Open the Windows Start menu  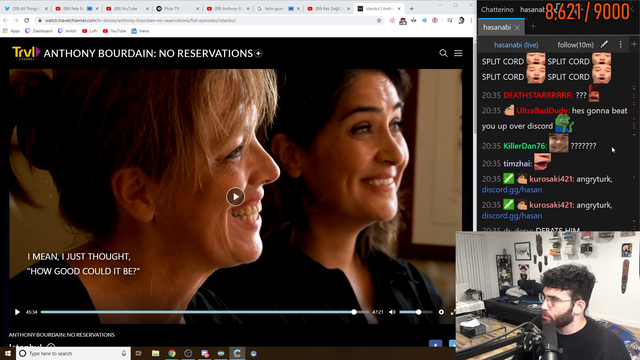(8, 353)
